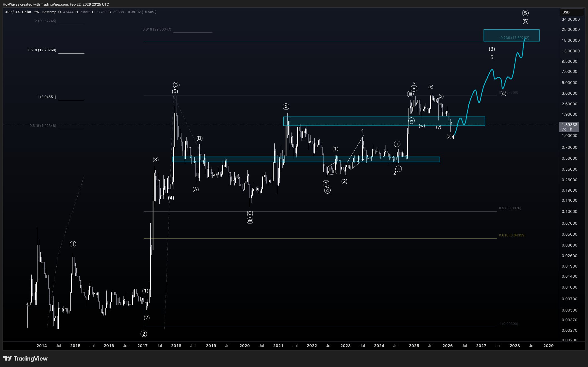Select the circled ② marker at the chart bottom
The width and height of the screenshot is (588, 367).
pos(144,334)
